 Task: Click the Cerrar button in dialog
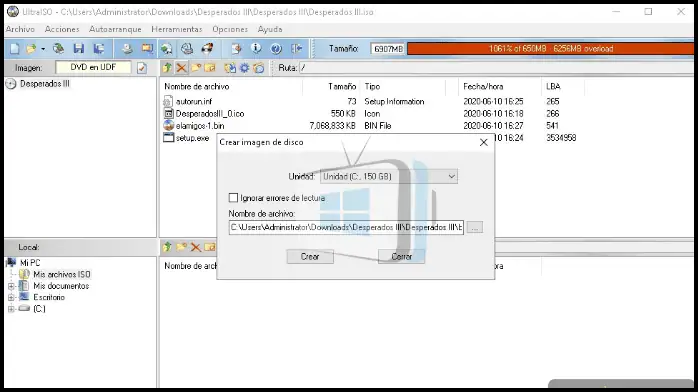(402, 257)
